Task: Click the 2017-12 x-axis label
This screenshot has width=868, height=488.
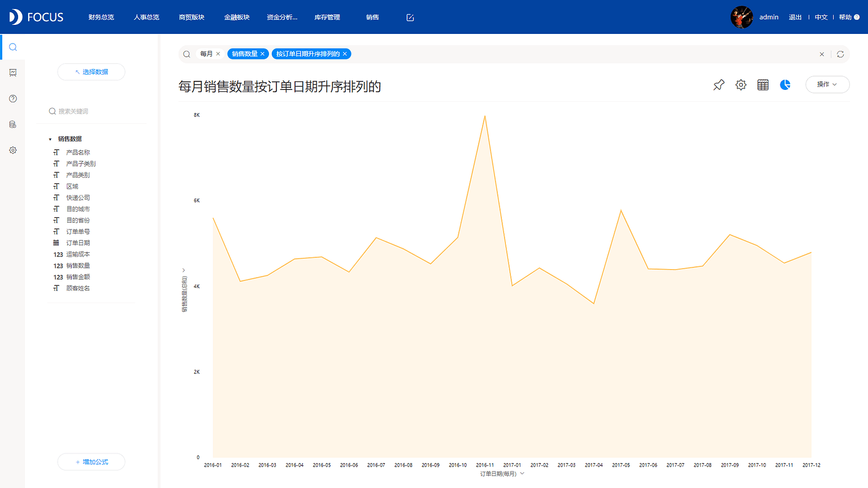Action: point(811,465)
